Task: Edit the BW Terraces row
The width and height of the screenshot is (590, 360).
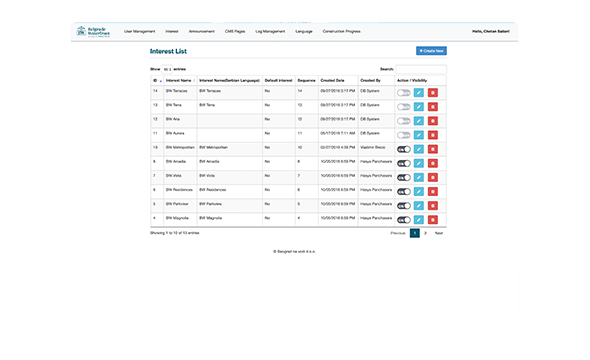Action: pos(418,93)
